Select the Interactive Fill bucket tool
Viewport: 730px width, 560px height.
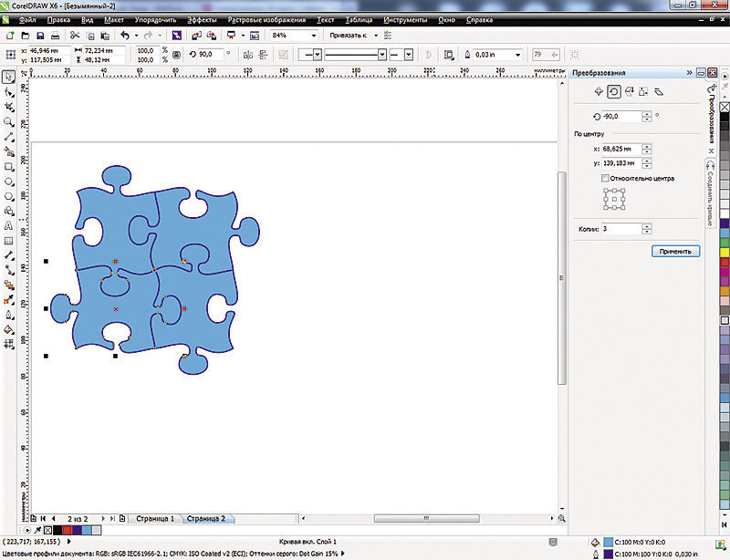(9, 329)
